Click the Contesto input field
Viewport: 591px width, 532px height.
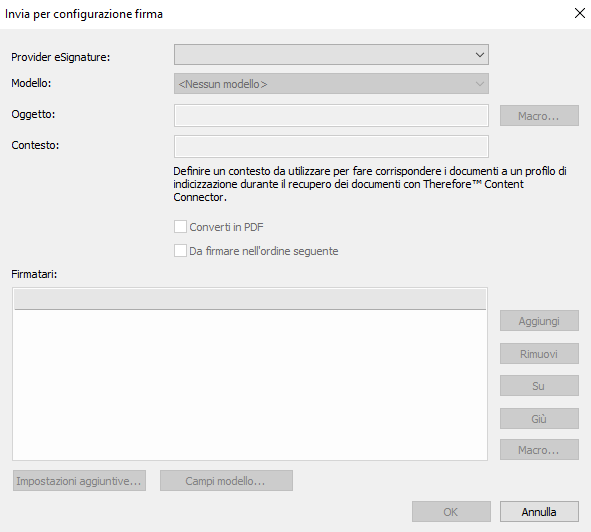pos(331,146)
